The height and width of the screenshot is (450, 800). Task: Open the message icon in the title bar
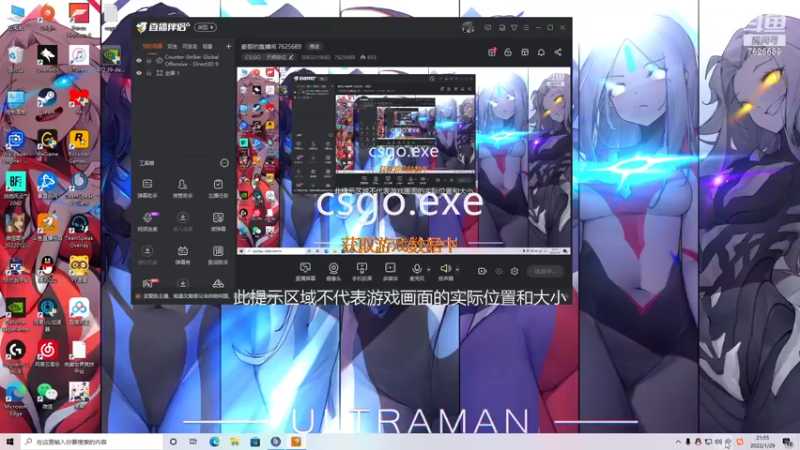pyautogui.click(x=488, y=28)
